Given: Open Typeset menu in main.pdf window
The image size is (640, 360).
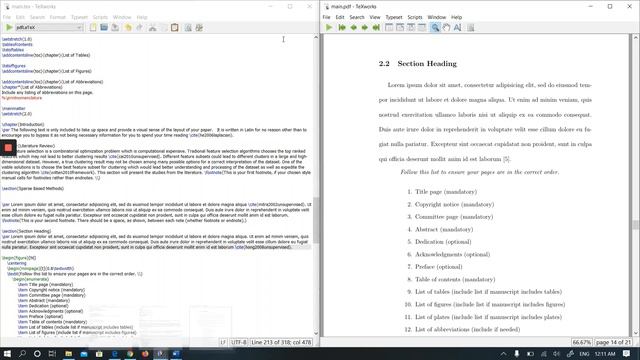Looking at the screenshot, I should click(x=394, y=17).
